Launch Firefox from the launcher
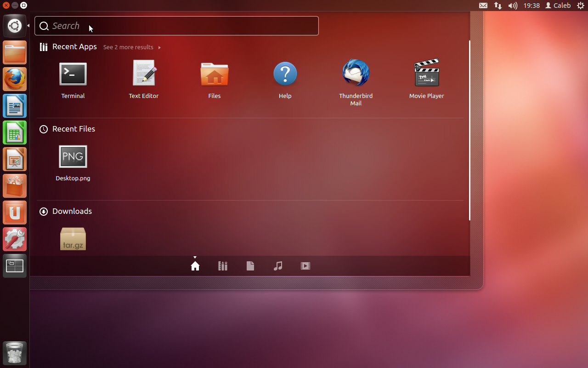The width and height of the screenshot is (588, 368). tap(15, 79)
